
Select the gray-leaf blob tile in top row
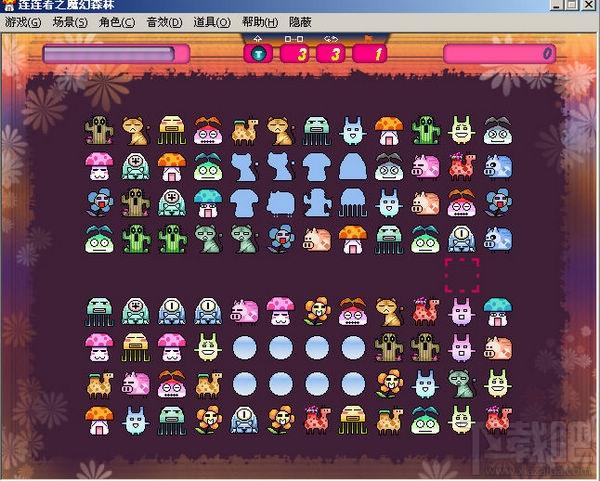coord(497,131)
